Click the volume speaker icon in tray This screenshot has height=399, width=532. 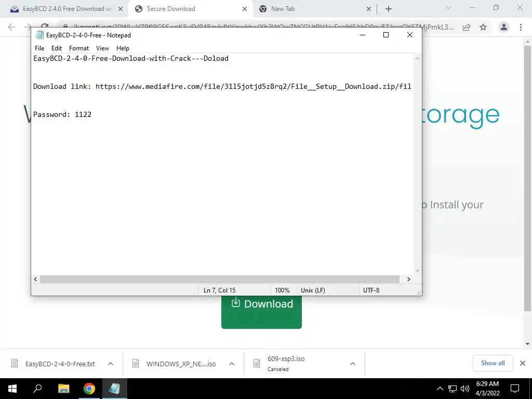(x=465, y=389)
